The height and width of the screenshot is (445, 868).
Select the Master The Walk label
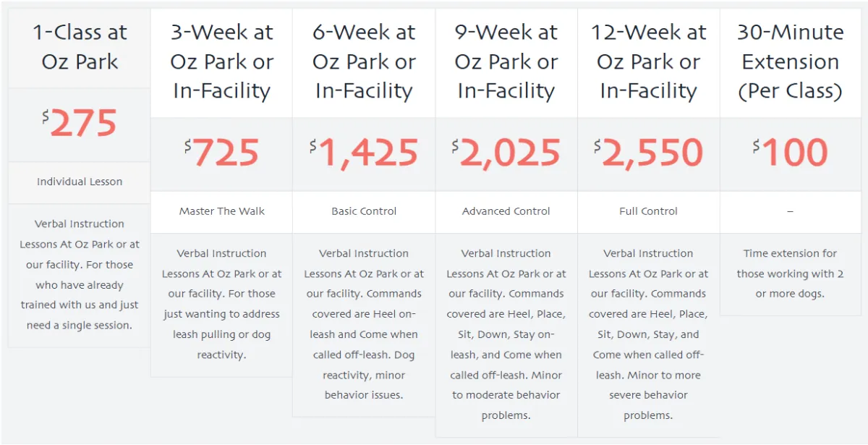221,211
